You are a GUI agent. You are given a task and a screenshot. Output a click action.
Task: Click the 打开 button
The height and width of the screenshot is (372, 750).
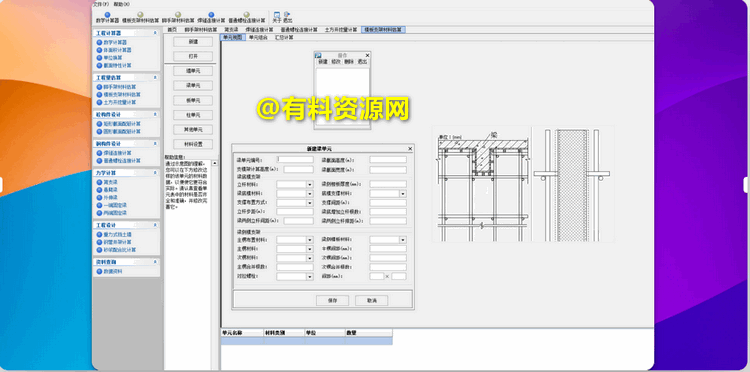click(193, 56)
